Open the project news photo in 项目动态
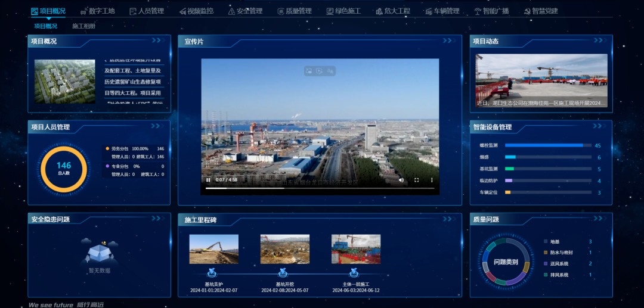 pos(541,76)
